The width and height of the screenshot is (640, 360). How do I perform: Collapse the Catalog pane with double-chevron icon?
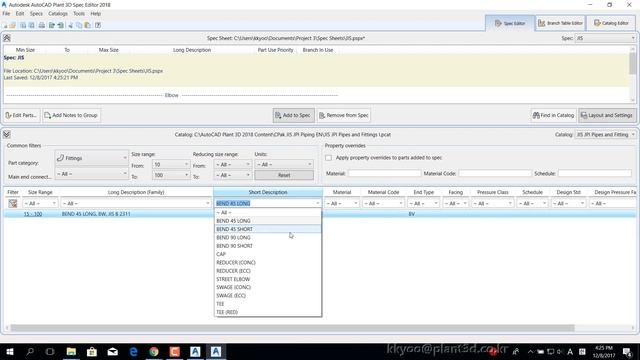pos(7,134)
